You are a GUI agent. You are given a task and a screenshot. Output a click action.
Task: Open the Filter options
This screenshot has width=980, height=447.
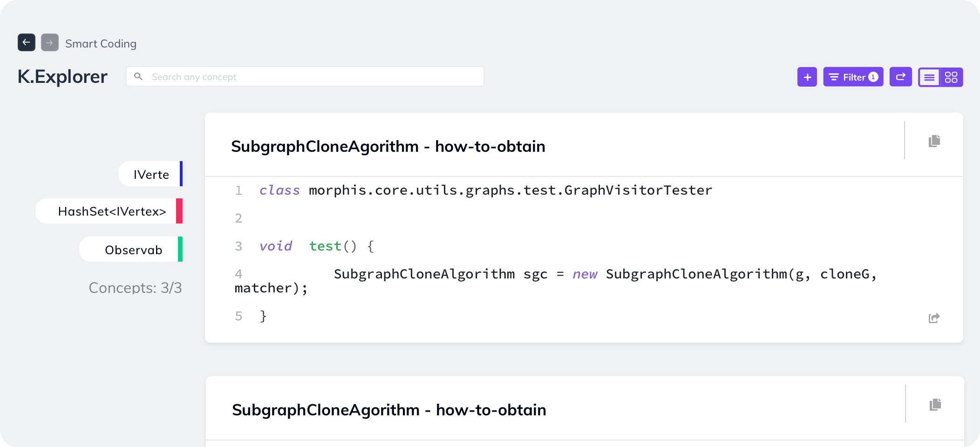pyautogui.click(x=853, y=77)
